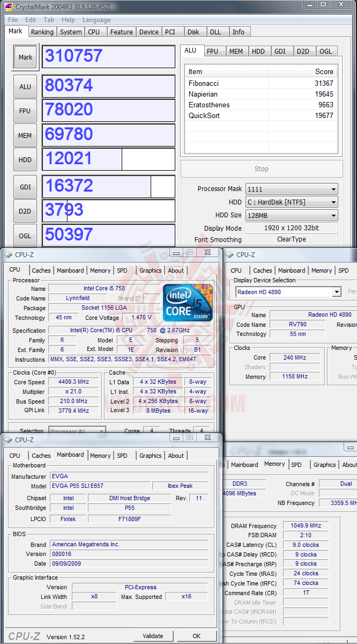This screenshot has width=357, height=644.
Task: Show MEM score details tab
Action: (236, 52)
